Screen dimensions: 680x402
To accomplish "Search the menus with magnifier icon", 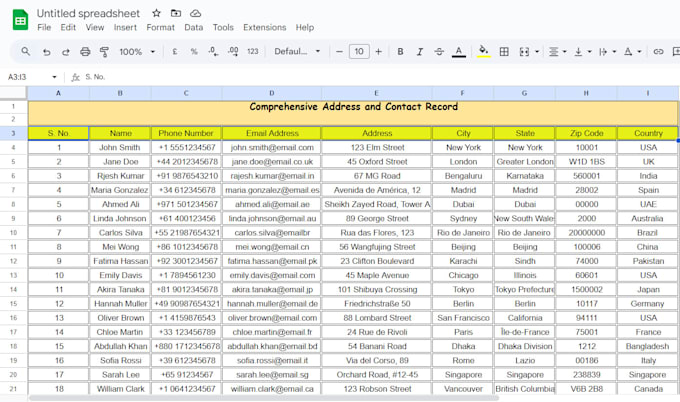I will coord(26,52).
